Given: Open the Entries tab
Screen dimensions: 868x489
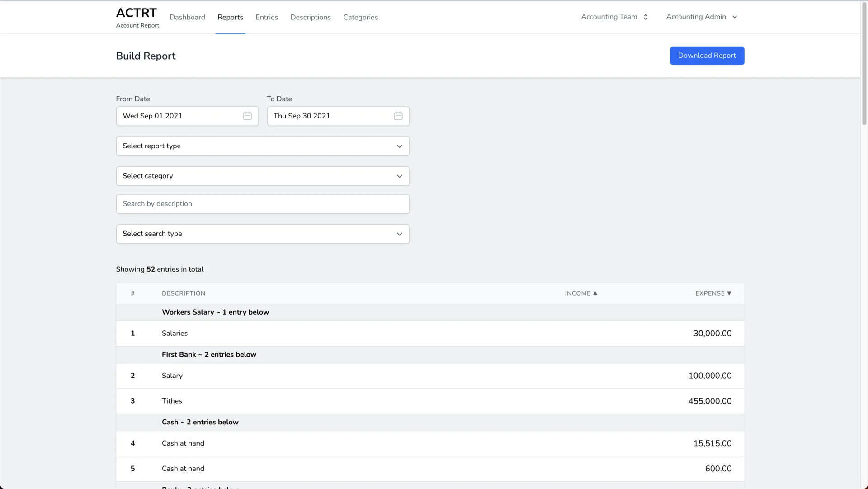Looking at the screenshot, I should 267,17.
